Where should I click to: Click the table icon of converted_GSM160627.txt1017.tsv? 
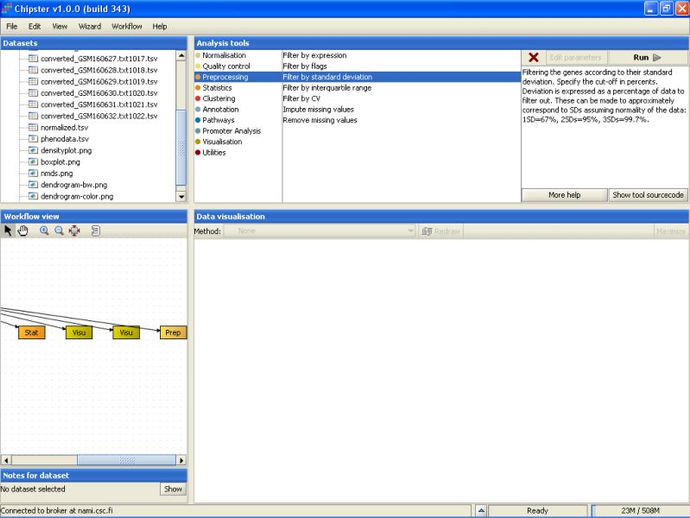coord(33,59)
